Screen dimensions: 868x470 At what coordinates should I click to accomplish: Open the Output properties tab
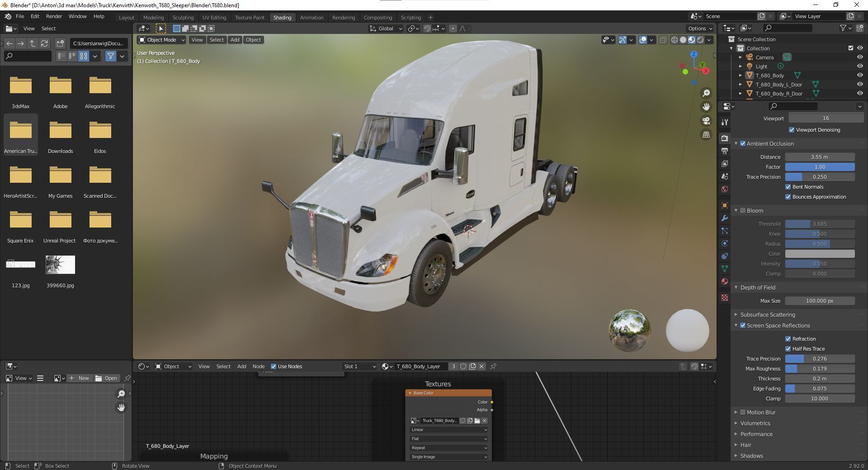[x=725, y=151]
